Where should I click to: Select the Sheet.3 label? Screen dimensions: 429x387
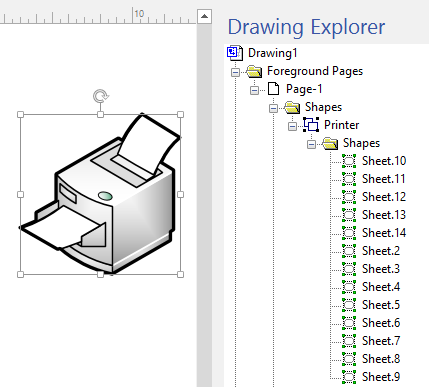click(381, 269)
